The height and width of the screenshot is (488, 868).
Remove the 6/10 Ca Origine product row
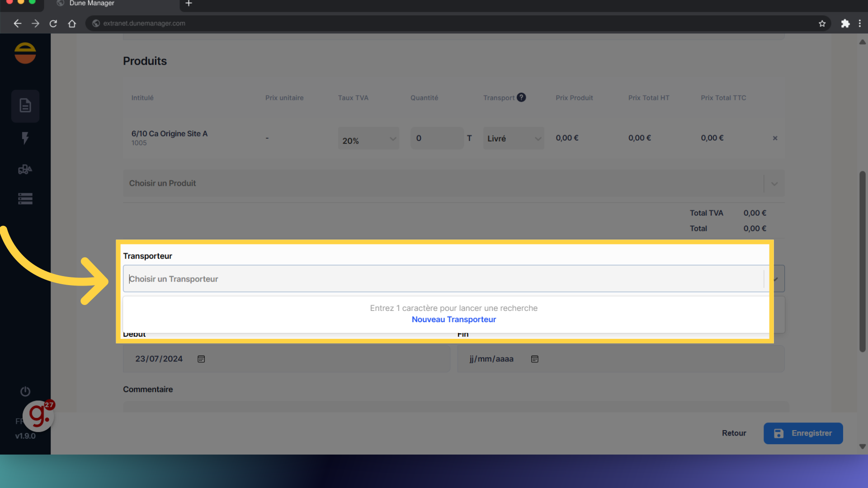pos(775,138)
